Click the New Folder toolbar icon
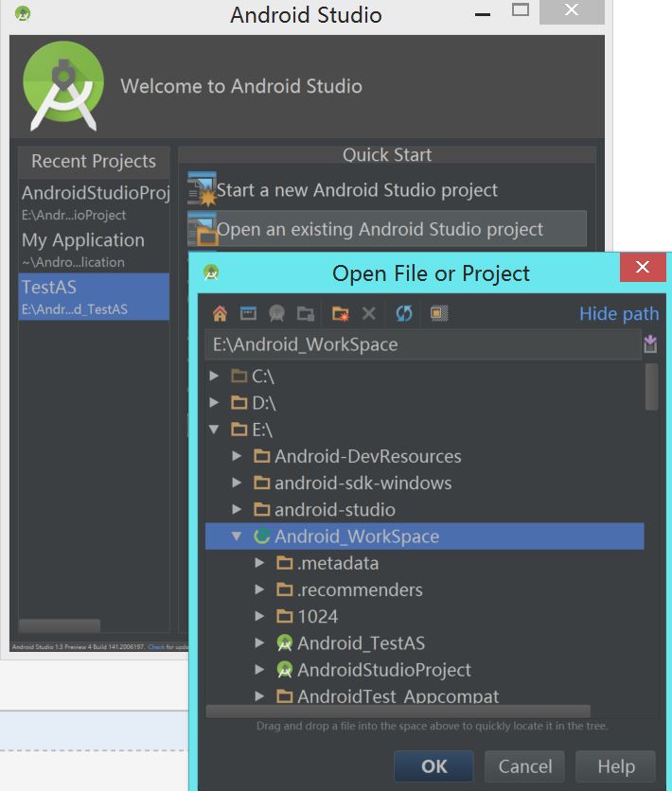 click(340, 313)
